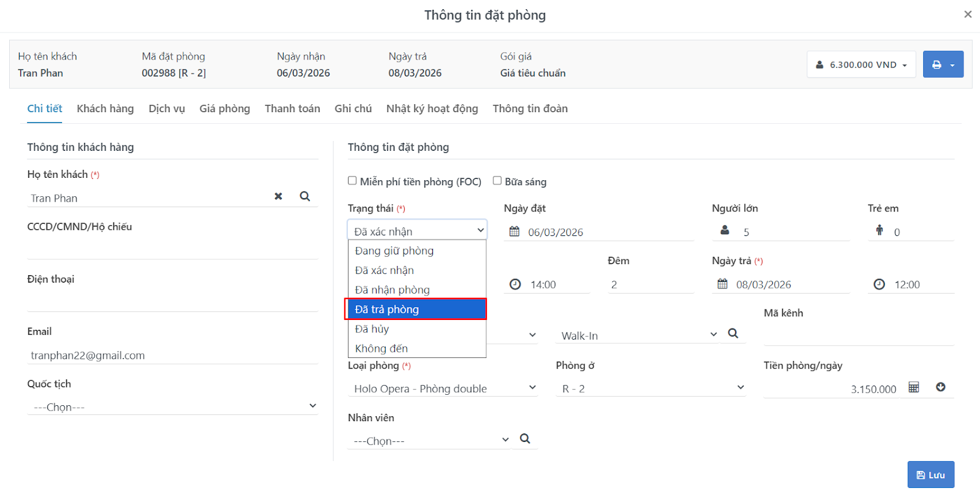980x499 pixels.
Task: Search source with magnifier beside Walk-In
Action: click(733, 333)
